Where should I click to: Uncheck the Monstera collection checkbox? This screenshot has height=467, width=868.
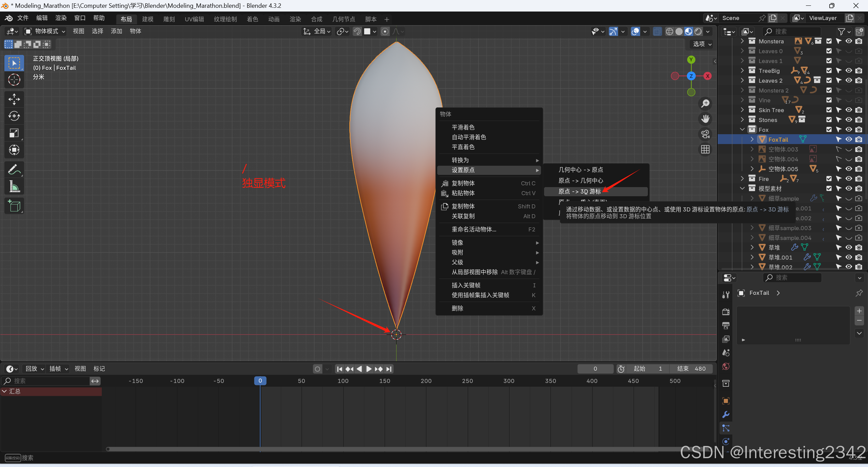tap(829, 41)
